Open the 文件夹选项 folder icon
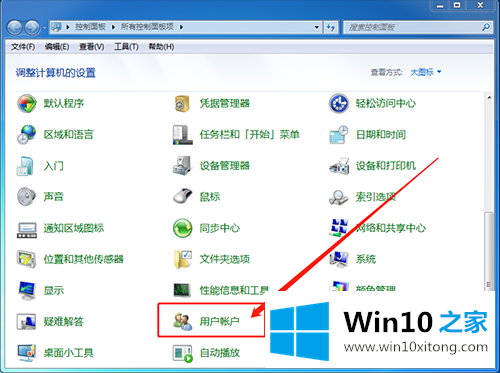This screenshot has height=373, width=500. coord(183,259)
